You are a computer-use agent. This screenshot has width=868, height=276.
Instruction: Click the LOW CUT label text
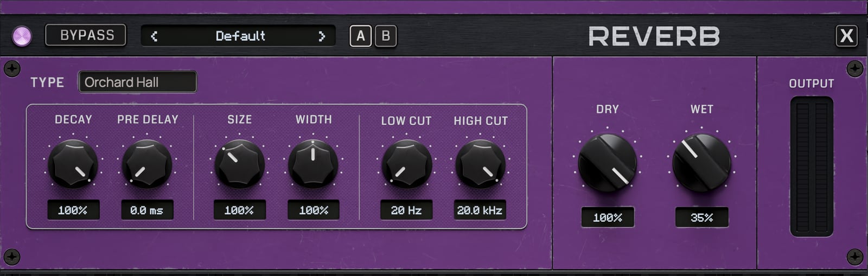point(406,121)
